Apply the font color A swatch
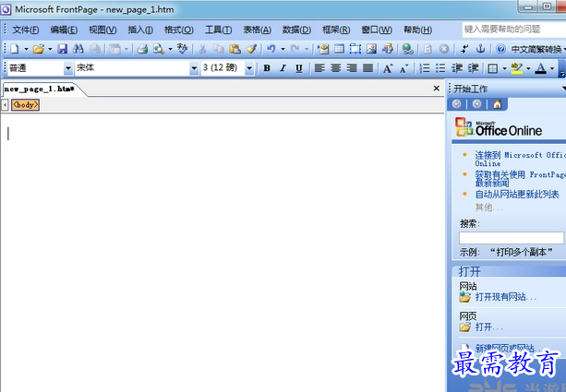The width and height of the screenshot is (566, 392). [540, 68]
